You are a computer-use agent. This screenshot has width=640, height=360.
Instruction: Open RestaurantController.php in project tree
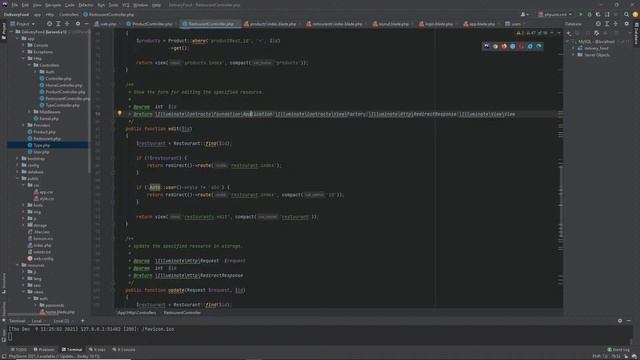(64, 98)
